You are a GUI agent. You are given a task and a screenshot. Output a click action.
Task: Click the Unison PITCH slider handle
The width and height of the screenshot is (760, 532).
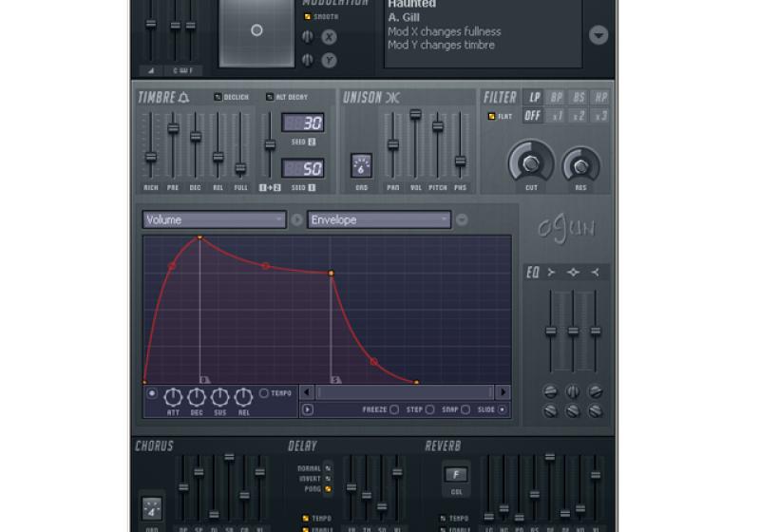438,127
